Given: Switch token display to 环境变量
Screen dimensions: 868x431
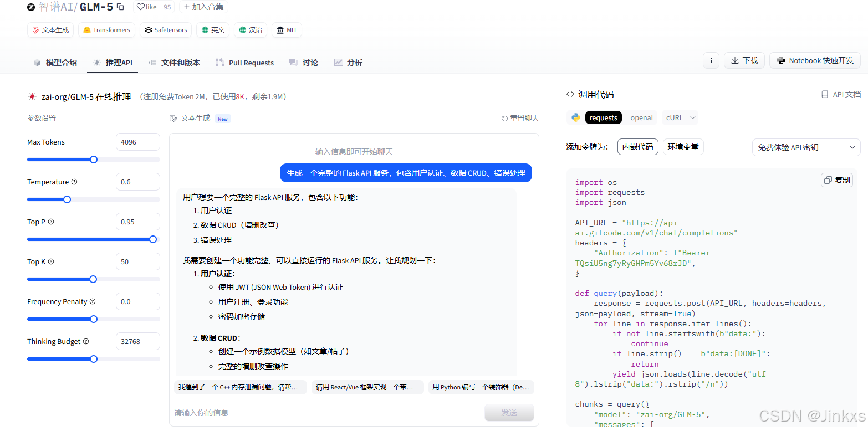Looking at the screenshot, I should pos(683,147).
